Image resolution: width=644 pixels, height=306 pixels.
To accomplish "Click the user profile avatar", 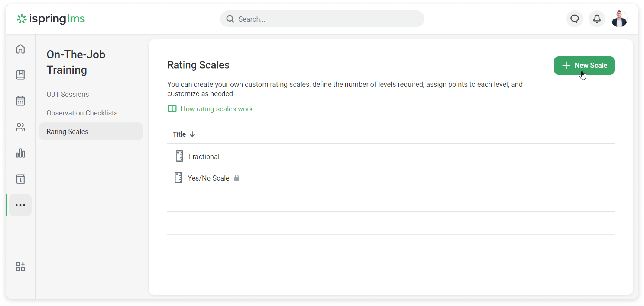I will coord(619,19).
